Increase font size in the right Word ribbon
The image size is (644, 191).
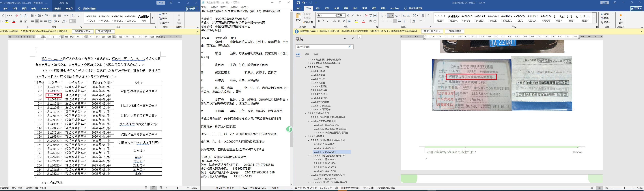pyautogui.click(x=348, y=16)
